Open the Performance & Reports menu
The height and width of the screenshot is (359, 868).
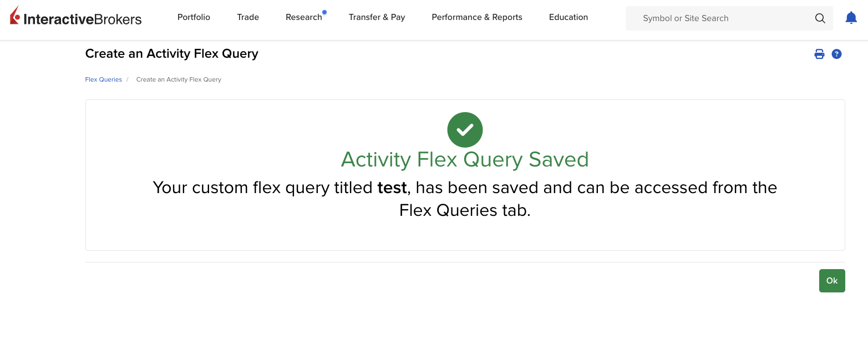pyautogui.click(x=477, y=17)
